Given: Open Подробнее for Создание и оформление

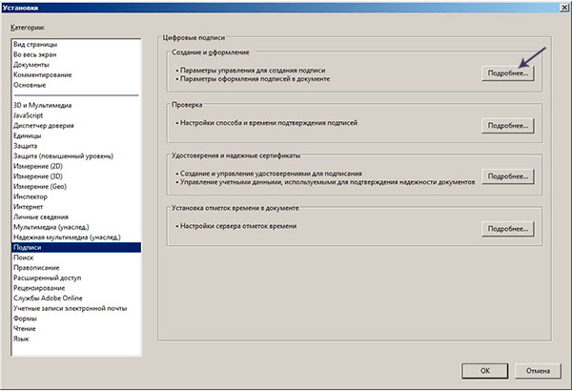Looking at the screenshot, I should (x=508, y=72).
